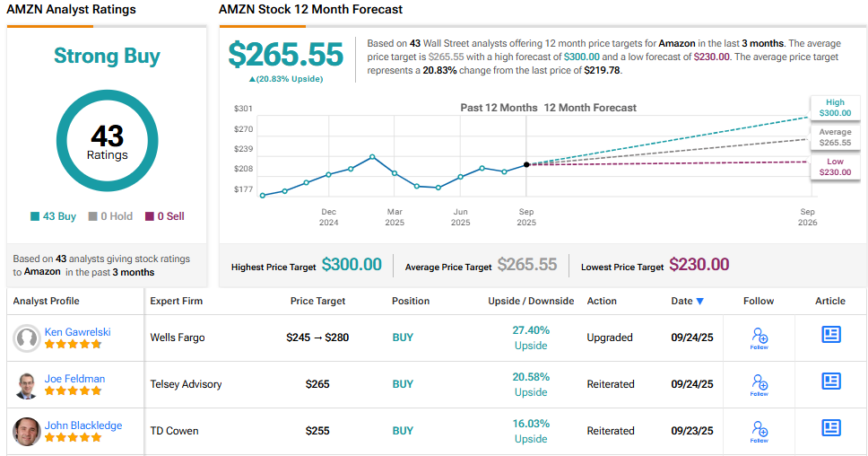Click the Wells Fargo firm cell
Viewport: 868px width, 456px height.
[x=178, y=338]
